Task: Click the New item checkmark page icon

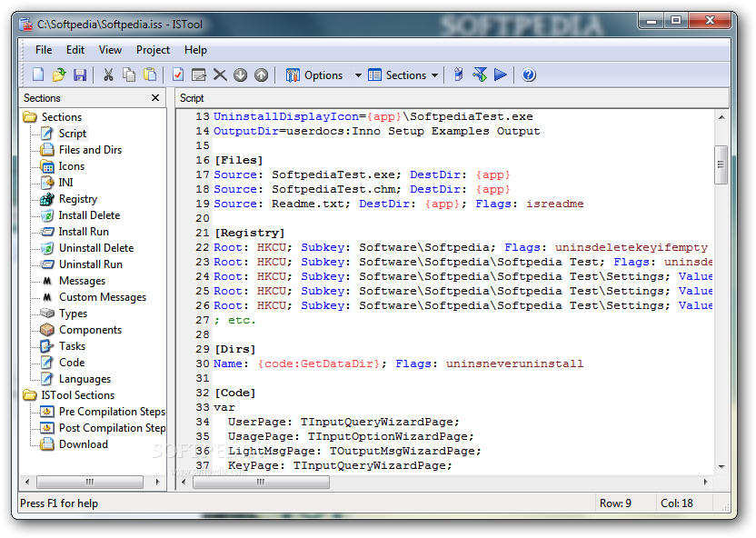Action: (x=178, y=75)
